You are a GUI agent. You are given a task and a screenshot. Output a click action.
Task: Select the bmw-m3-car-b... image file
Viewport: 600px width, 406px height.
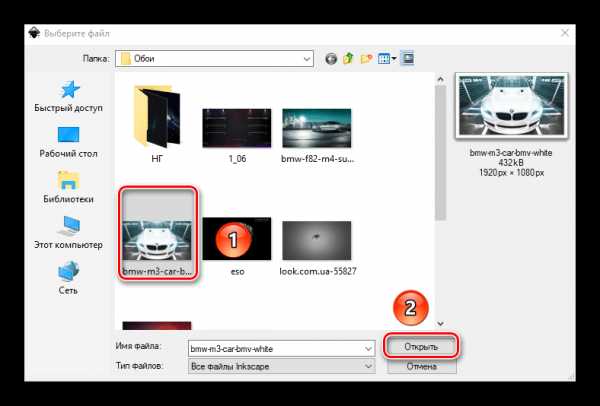(157, 233)
